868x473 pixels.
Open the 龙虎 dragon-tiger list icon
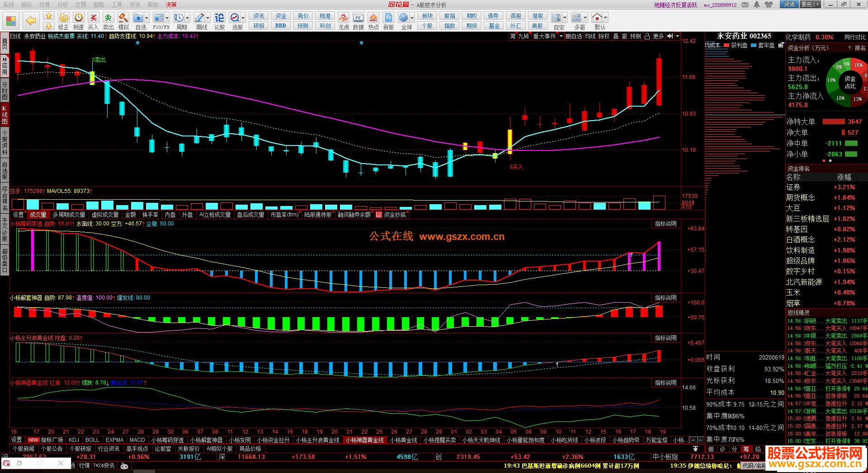[344, 21]
